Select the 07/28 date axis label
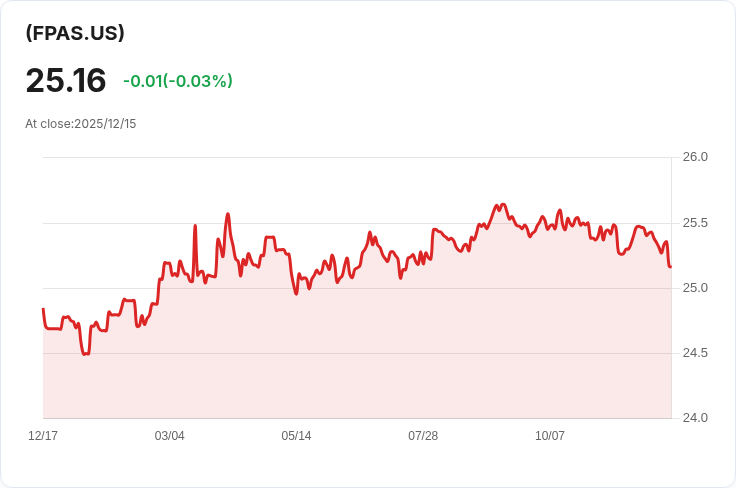736x488 pixels. click(x=423, y=436)
